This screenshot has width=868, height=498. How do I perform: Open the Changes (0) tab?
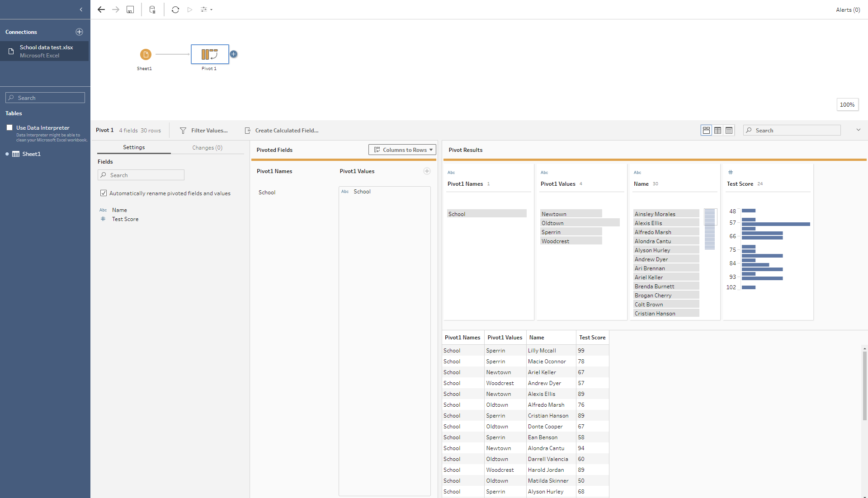pos(207,148)
